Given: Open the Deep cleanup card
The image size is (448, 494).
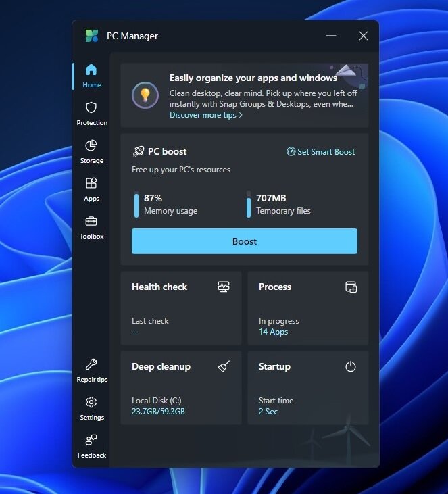Looking at the screenshot, I should (x=181, y=388).
